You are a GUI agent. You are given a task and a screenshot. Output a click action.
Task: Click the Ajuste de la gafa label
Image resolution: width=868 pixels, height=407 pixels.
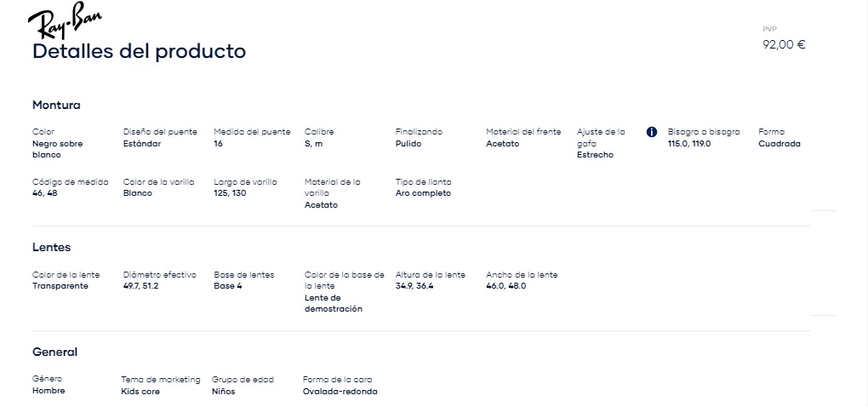point(601,137)
